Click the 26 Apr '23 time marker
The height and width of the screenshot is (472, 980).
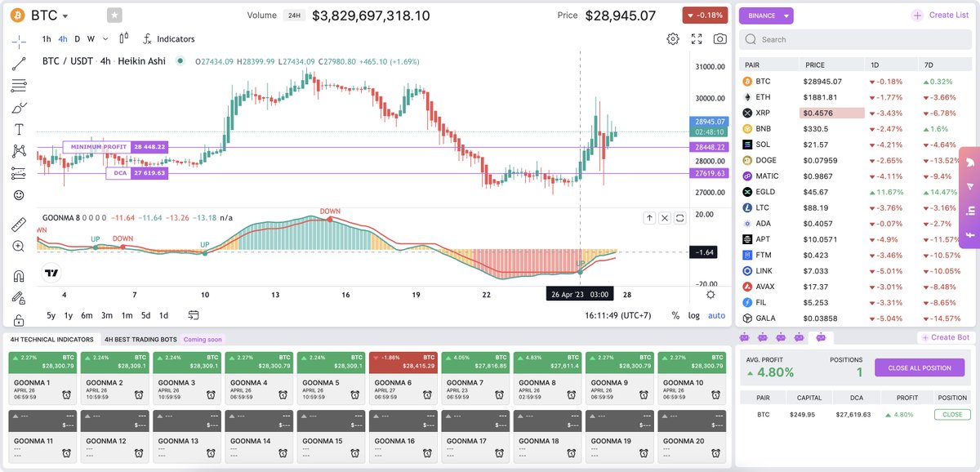pyautogui.click(x=579, y=295)
